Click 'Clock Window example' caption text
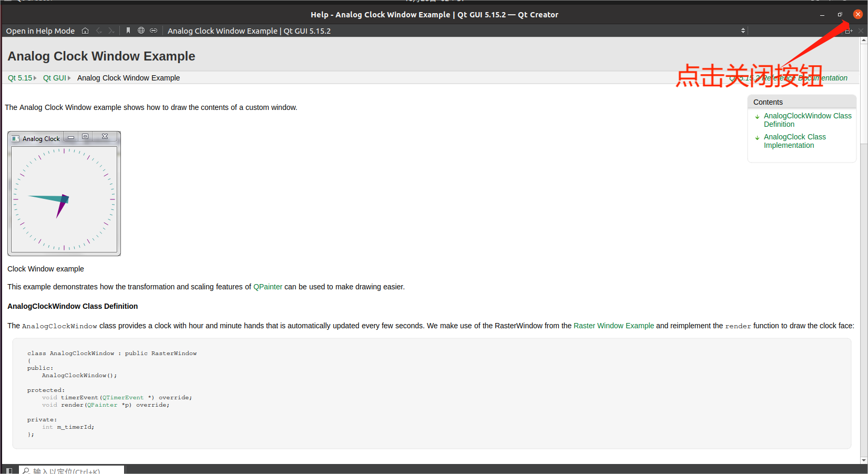Screen dimensions: 868x474 tap(46, 269)
